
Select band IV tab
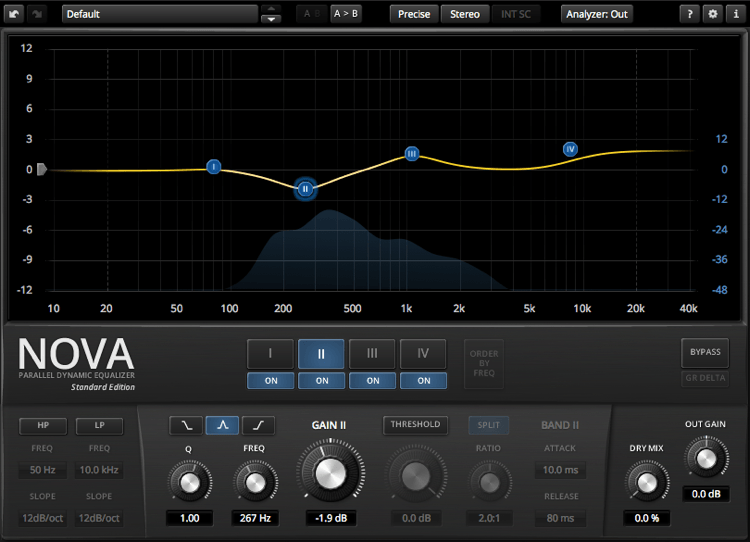click(x=423, y=354)
